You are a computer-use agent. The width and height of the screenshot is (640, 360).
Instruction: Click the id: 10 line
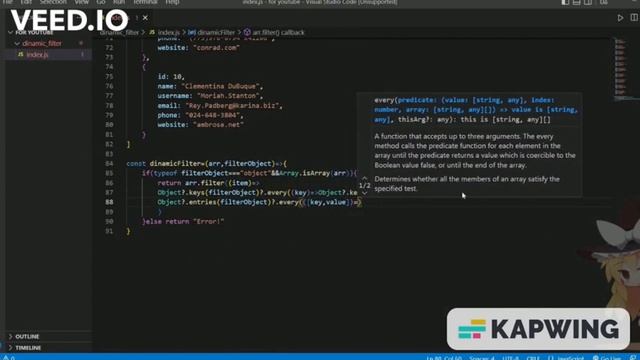click(171, 76)
